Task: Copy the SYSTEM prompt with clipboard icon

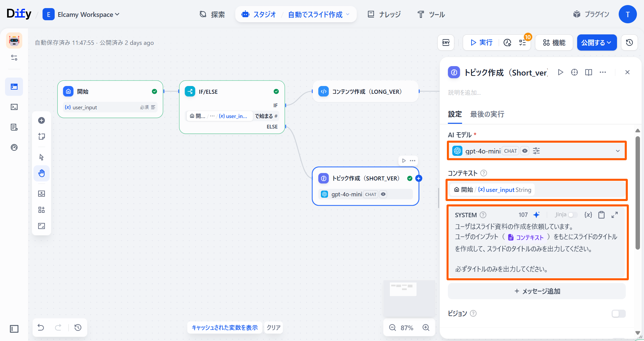Action: [x=601, y=215]
